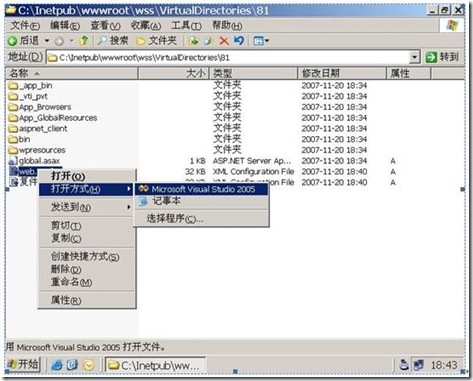Screen dimensions: 473x381
Task: Click the drive tray icon beside network icon
Action: pyautogui.click(x=404, y=365)
